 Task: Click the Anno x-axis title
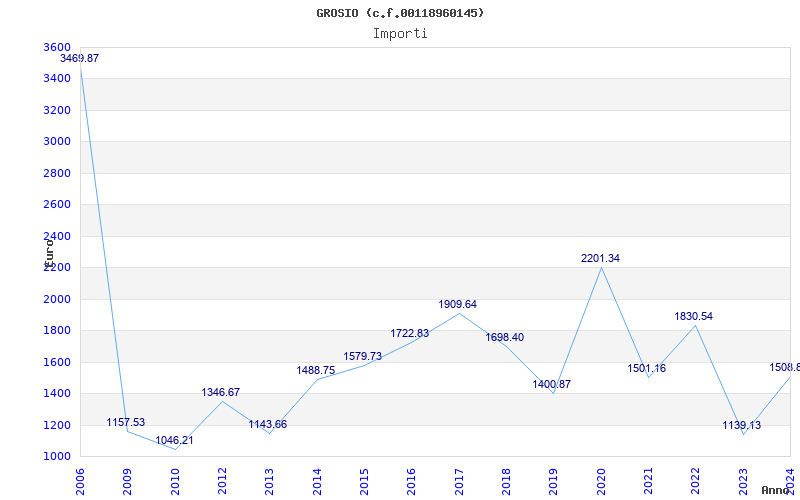click(774, 491)
